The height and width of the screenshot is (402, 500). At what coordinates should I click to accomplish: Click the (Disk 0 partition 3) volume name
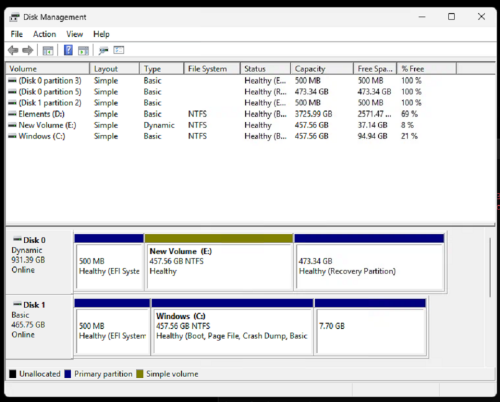click(x=50, y=81)
